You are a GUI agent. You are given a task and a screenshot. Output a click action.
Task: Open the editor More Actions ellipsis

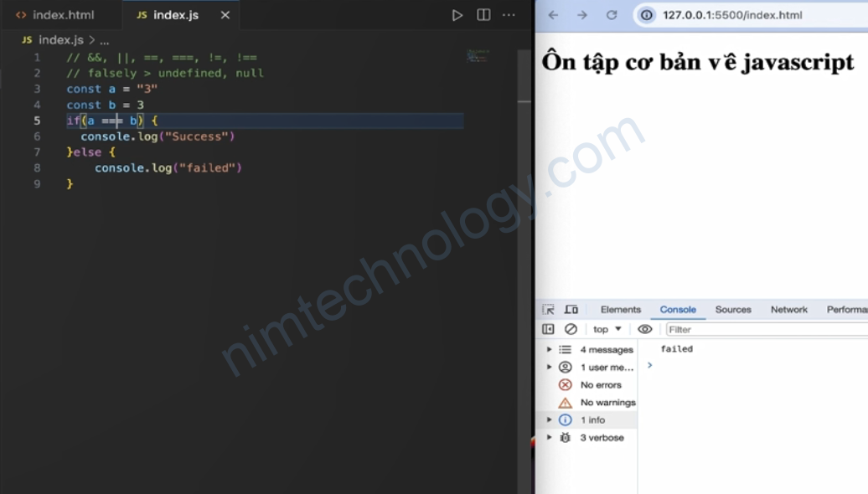pyautogui.click(x=509, y=15)
